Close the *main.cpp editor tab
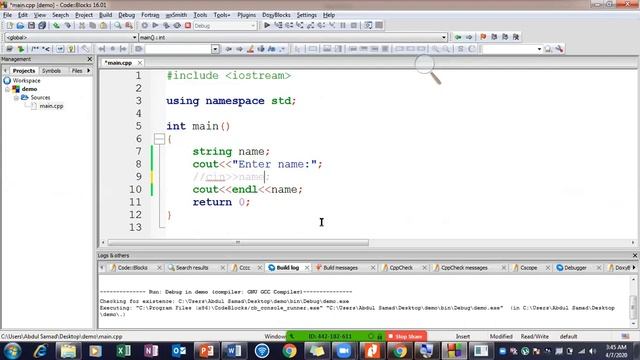 coord(140,63)
